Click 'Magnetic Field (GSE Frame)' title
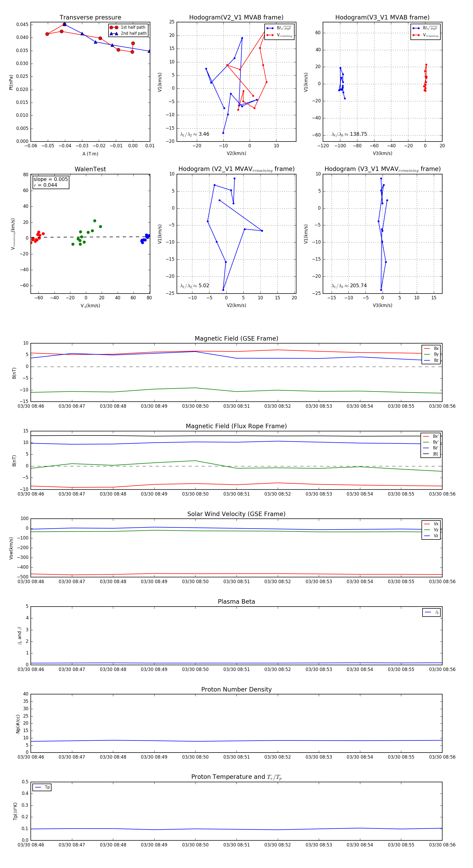This screenshot has width=473, height=868. point(236,339)
